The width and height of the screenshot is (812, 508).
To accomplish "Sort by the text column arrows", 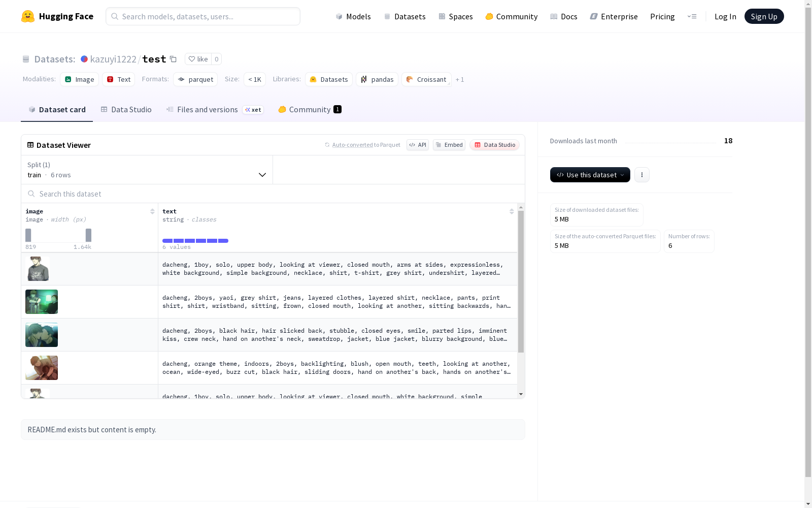I will [x=512, y=211].
